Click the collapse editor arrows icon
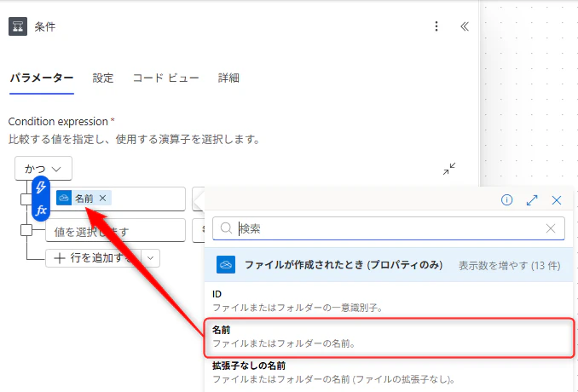Screen dimensions: 578x392 pos(449,169)
